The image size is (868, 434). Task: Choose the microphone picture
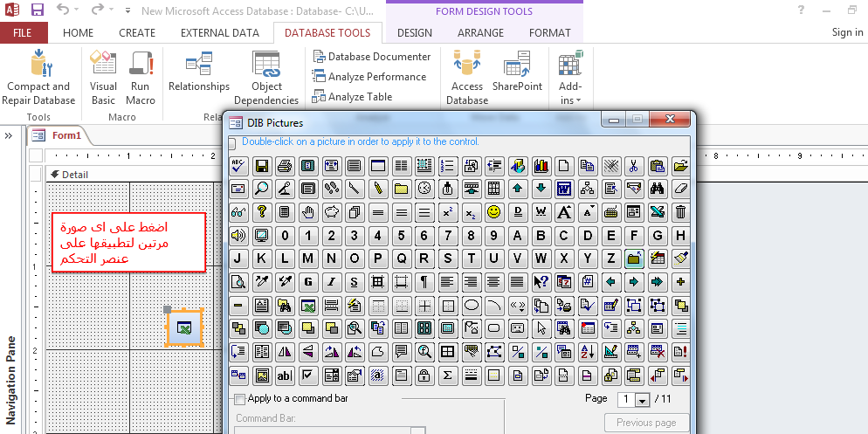pos(285,189)
